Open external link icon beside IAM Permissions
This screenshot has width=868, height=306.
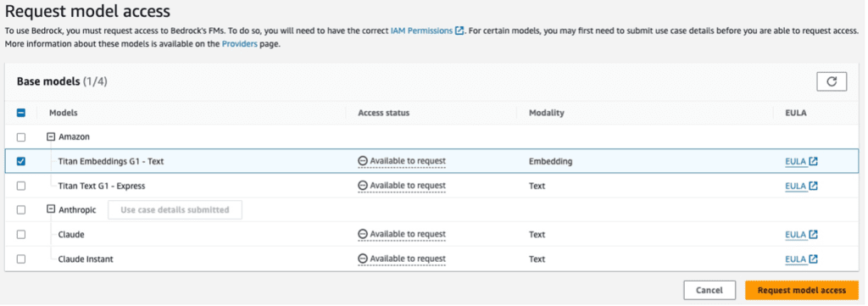pyautogui.click(x=459, y=31)
